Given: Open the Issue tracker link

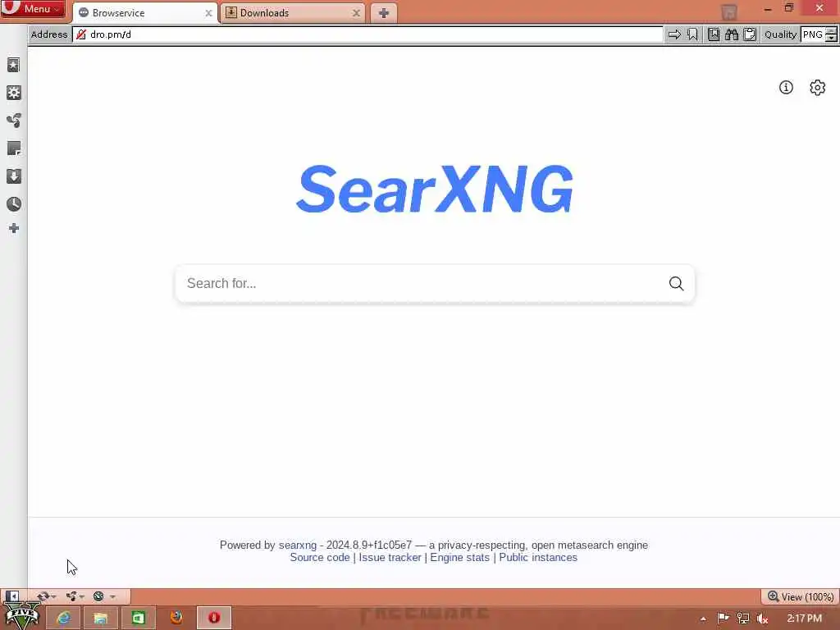Looking at the screenshot, I should [390, 558].
